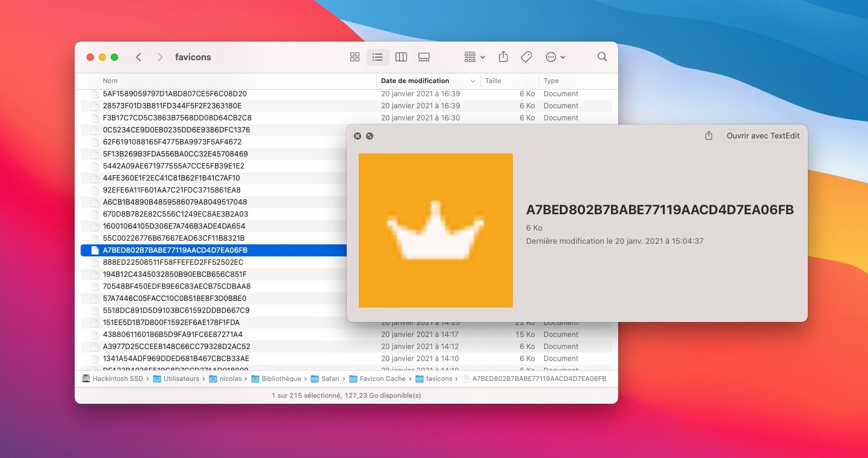Click the Share icon in Finder toolbar
Image resolution: width=868 pixels, height=458 pixels.
pos(503,57)
